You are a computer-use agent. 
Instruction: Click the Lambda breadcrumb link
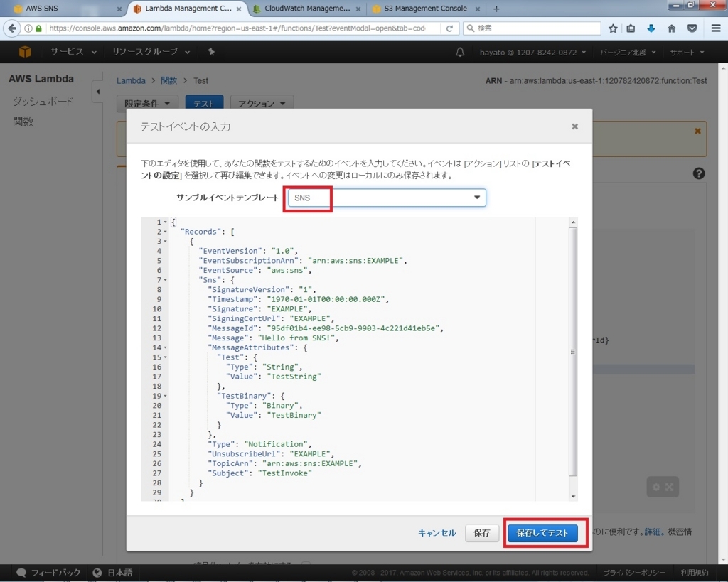pos(131,81)
